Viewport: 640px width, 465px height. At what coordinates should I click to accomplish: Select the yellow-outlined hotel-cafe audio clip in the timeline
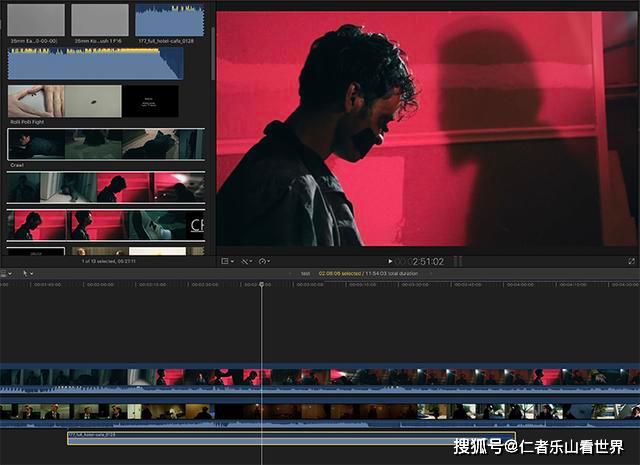point(291,438)
